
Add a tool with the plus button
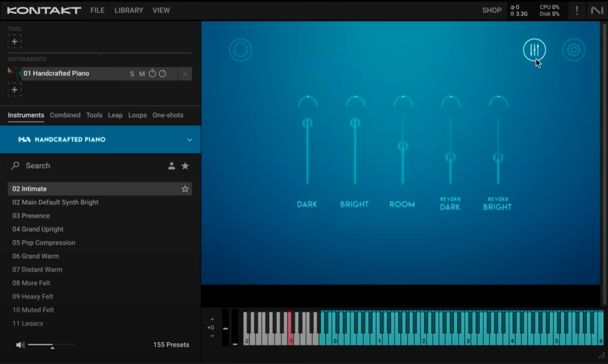[14, 42]
